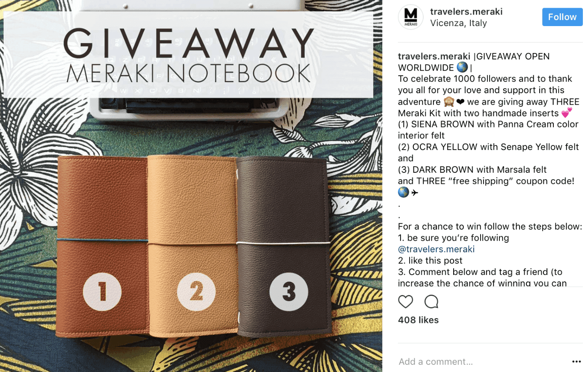
Task: Click the travelers.meraki name in caption
Action: click(434, 56)
